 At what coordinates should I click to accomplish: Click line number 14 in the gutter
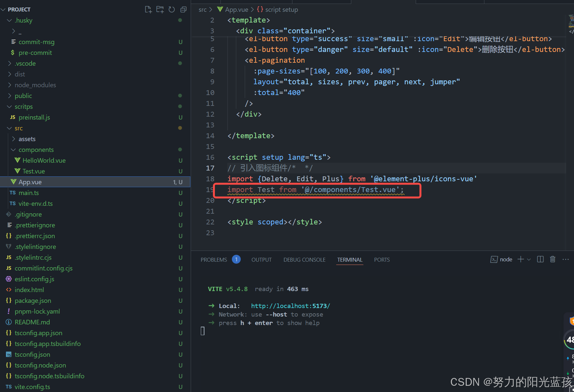point(210,136)
